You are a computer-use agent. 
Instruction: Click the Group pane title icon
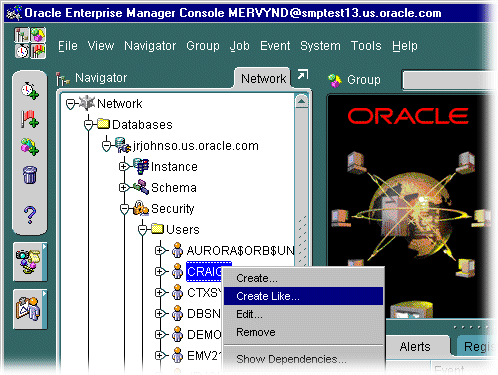[x=335, y=80]
